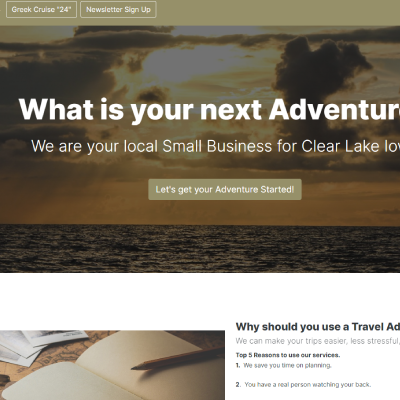The height and width of the screenshot is (400, 400).
Task: Open the notebook and pencil photo
Action: coord(112,365)
